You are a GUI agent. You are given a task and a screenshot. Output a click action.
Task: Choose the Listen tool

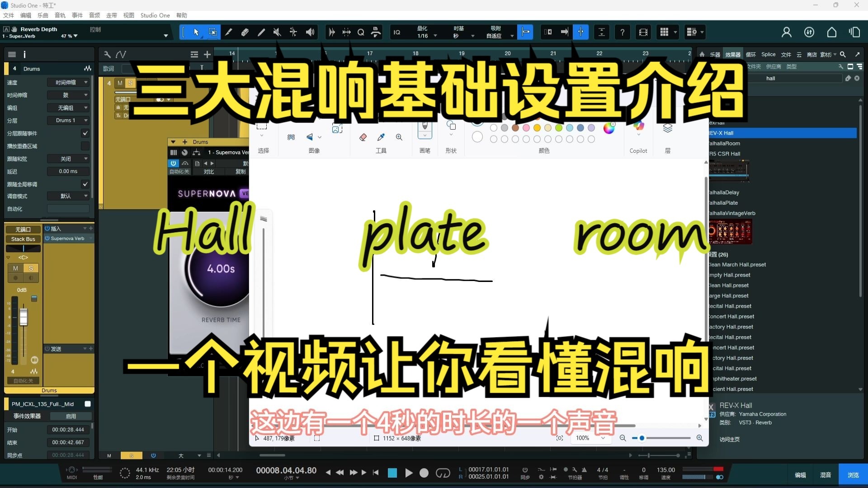(309, 32)
